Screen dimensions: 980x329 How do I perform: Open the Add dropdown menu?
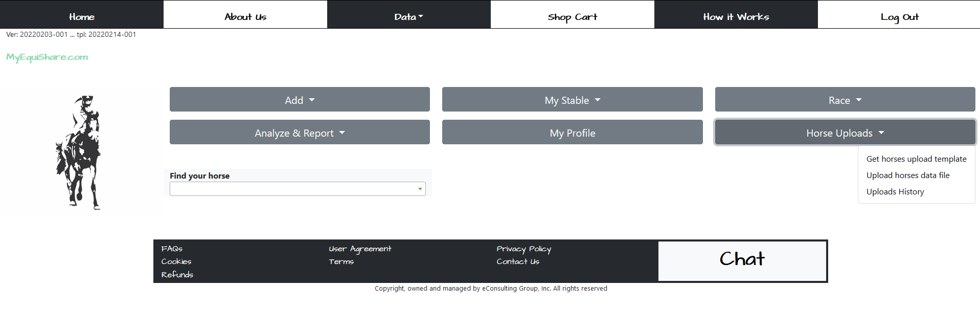(300, 100)
